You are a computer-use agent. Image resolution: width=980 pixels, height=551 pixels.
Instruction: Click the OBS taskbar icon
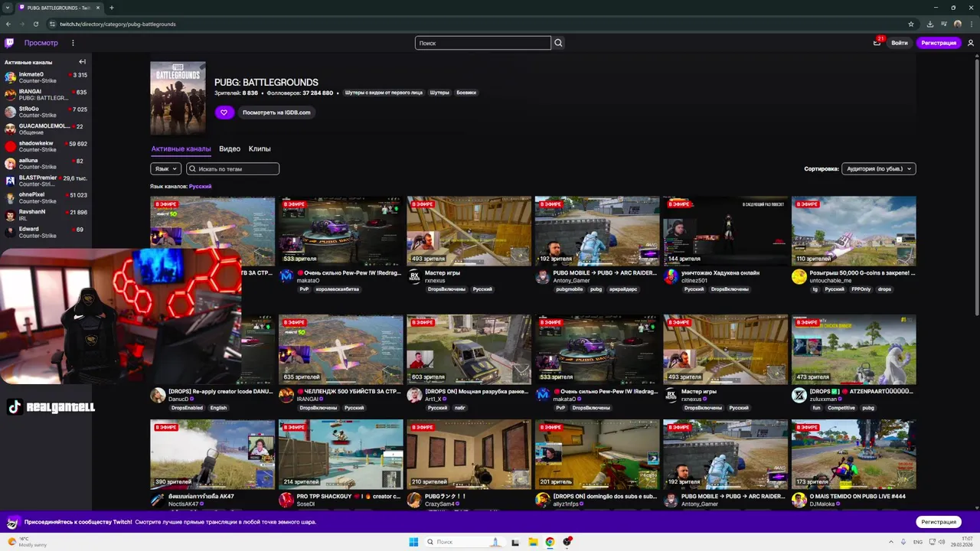[x=567, y=542]
